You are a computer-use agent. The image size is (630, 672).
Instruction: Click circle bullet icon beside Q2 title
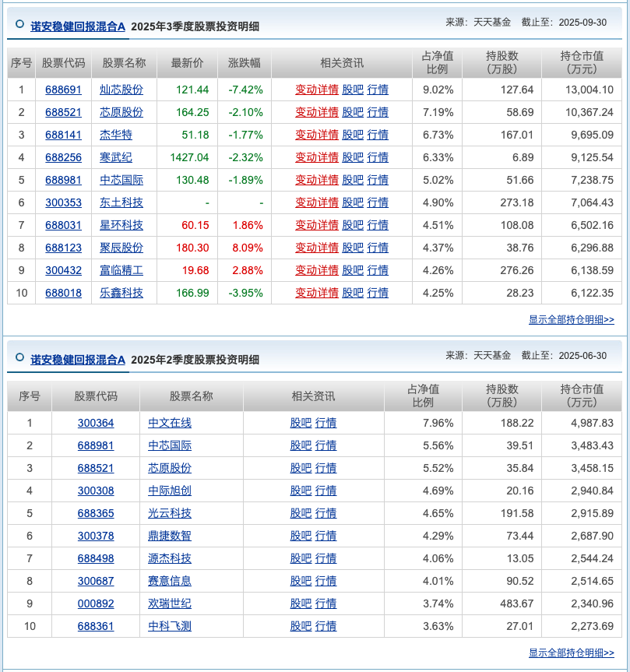point(19,357)
